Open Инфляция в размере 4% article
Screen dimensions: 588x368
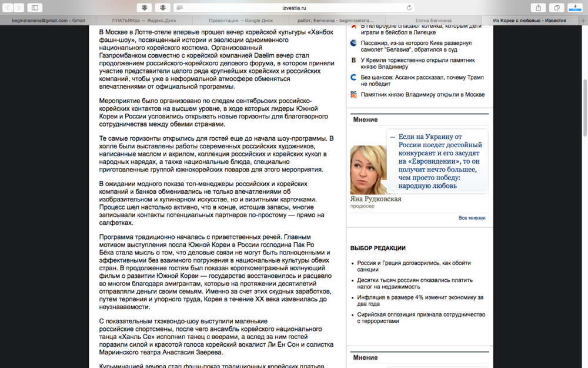click(420, 301)
